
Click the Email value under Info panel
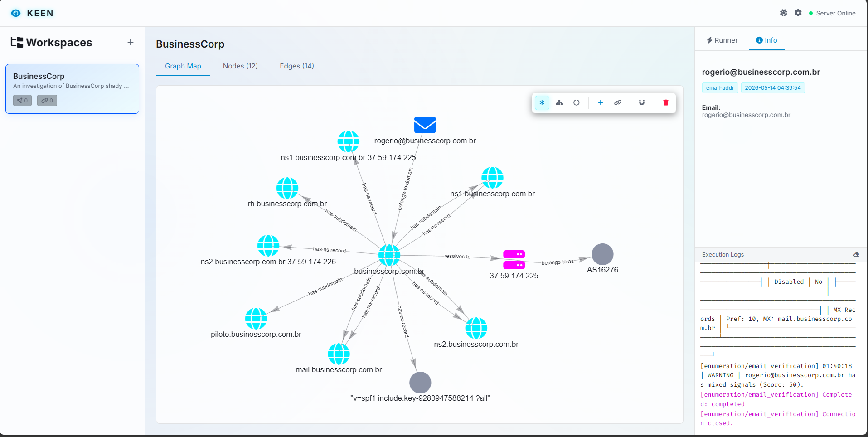746,115
